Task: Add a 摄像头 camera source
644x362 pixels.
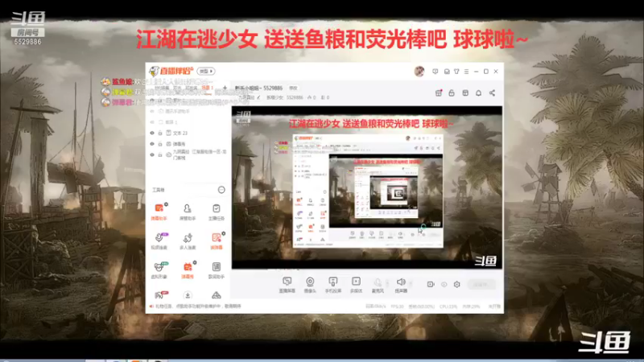Action: pyautogui.click(x=310, y=285)
